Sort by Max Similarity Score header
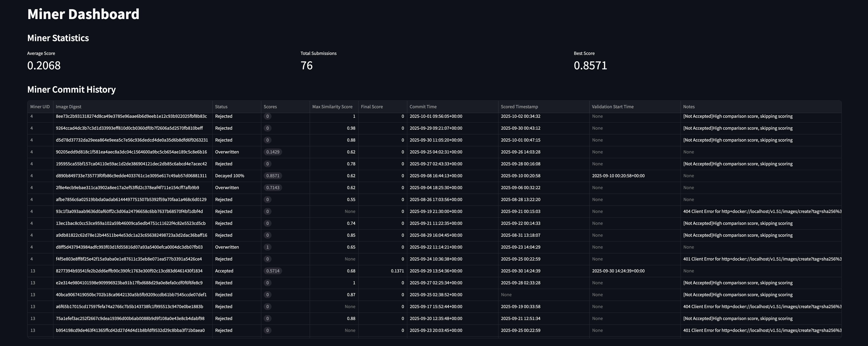Screen dimensions: 868x346 (x=332, y=107)
